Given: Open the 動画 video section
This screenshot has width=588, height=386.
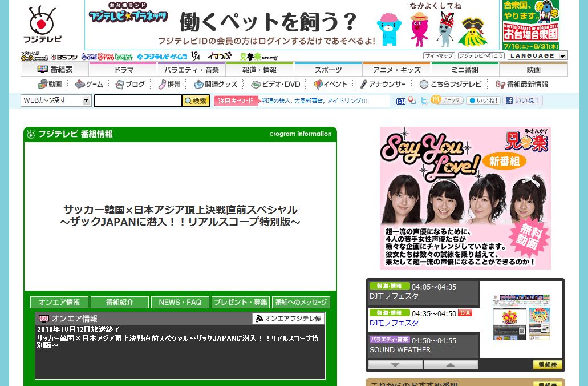Looking at the screenshot, I should pyautogui.click(x=50, y=84).
